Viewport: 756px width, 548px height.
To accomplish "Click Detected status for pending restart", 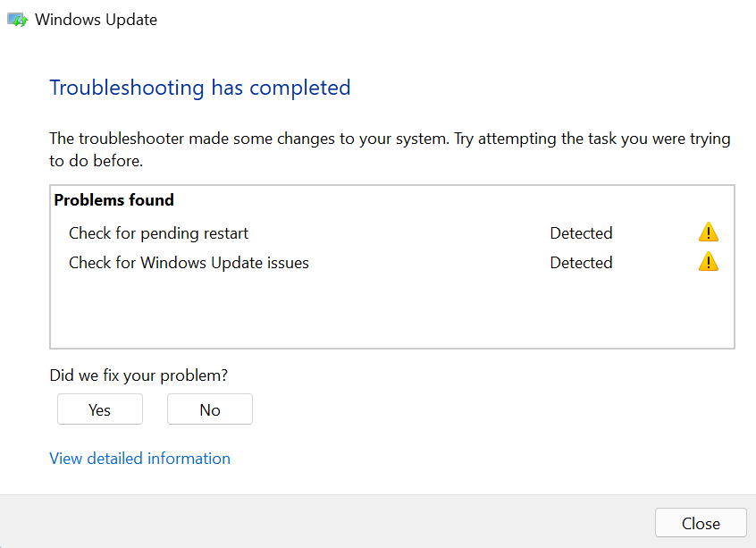I will click(x=581, y=233).
